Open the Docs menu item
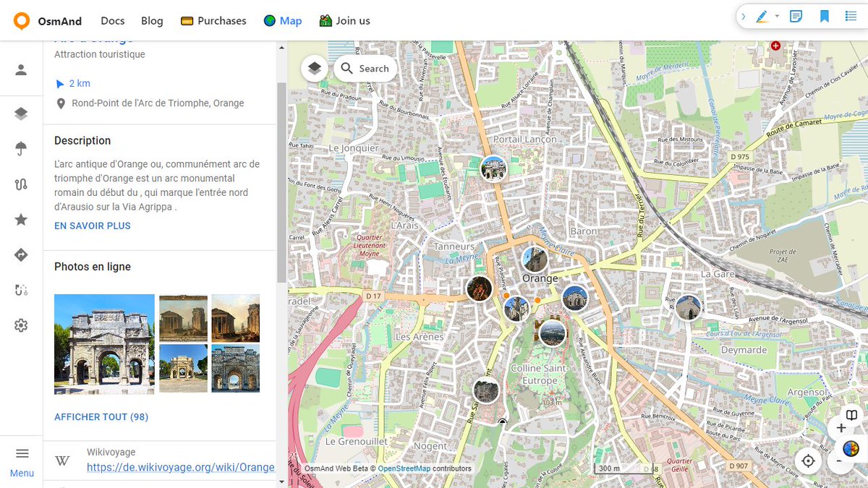 point(112,20)
